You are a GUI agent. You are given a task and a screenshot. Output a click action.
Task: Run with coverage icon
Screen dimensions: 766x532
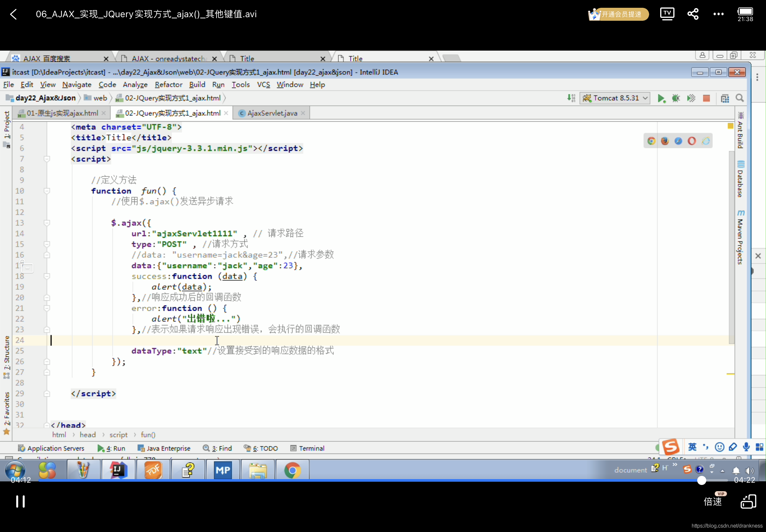691,98
